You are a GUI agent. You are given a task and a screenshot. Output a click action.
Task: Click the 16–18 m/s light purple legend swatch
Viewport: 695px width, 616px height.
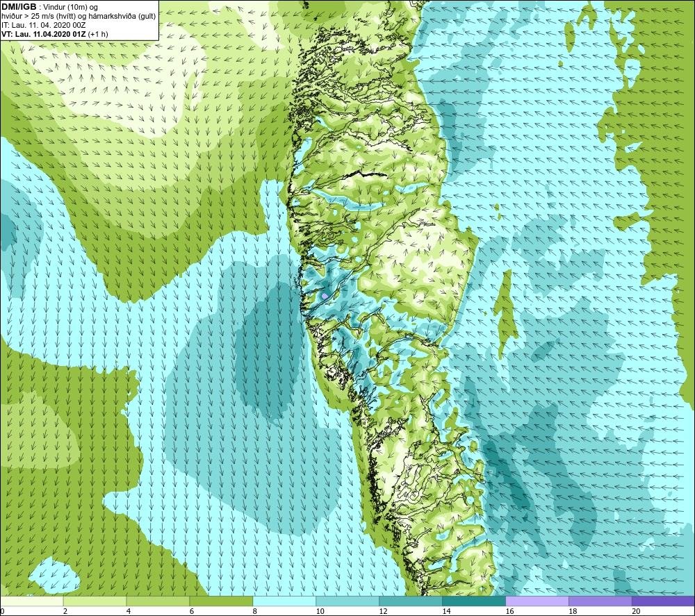coord(537,601)
